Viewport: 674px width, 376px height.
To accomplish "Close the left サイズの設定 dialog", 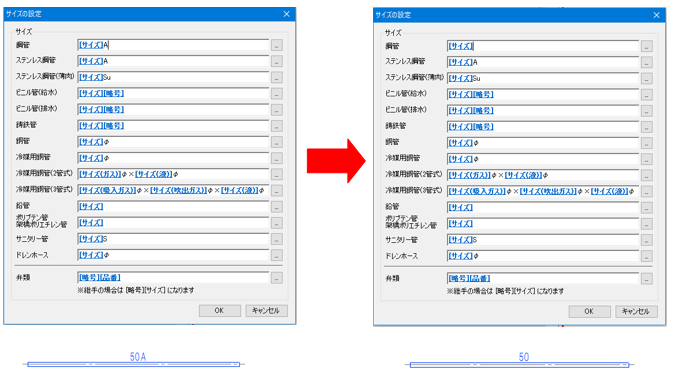I will click(x=287, y=14).
